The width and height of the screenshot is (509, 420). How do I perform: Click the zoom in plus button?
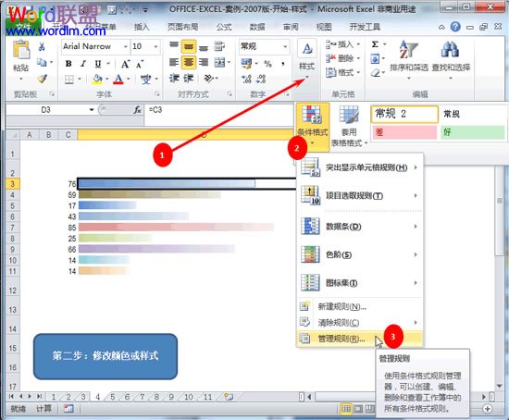coord(487,409)
